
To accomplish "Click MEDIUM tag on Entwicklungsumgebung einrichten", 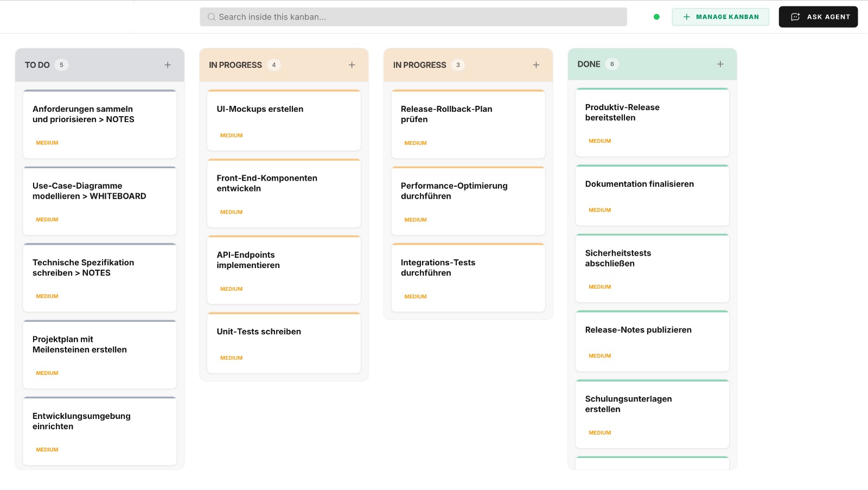I will [x=47, y=450].
